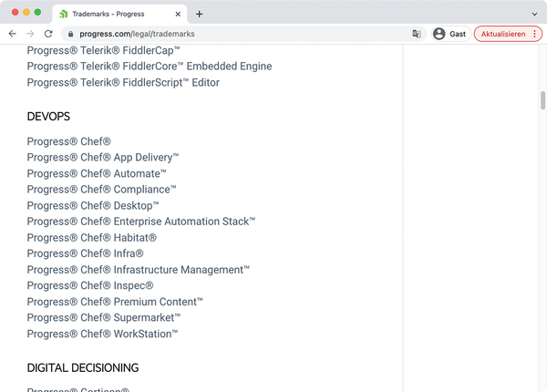Click Progress Chef Infrastructure Management entry
The image size is (547, 392).
(x=139, y=270)
